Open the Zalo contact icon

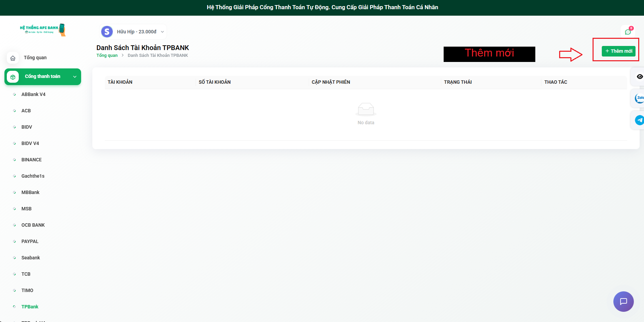[x=639, y=98]
